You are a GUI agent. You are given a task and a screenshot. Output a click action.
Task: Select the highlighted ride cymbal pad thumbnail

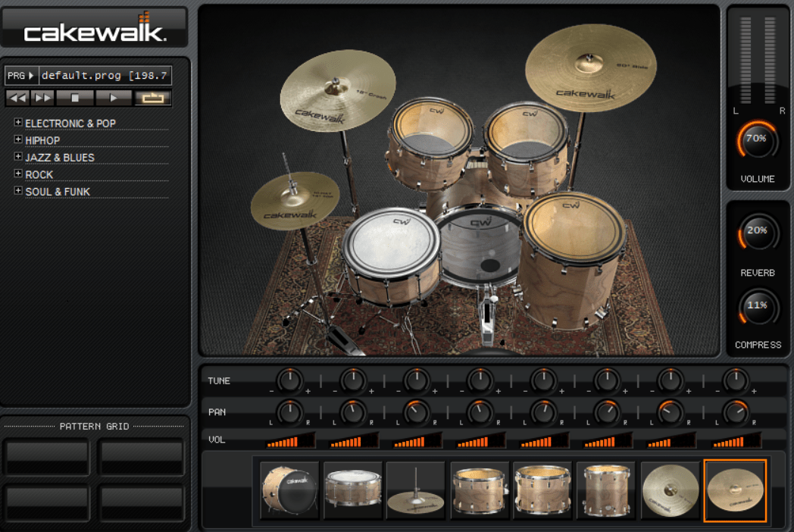tap(735, 490)
